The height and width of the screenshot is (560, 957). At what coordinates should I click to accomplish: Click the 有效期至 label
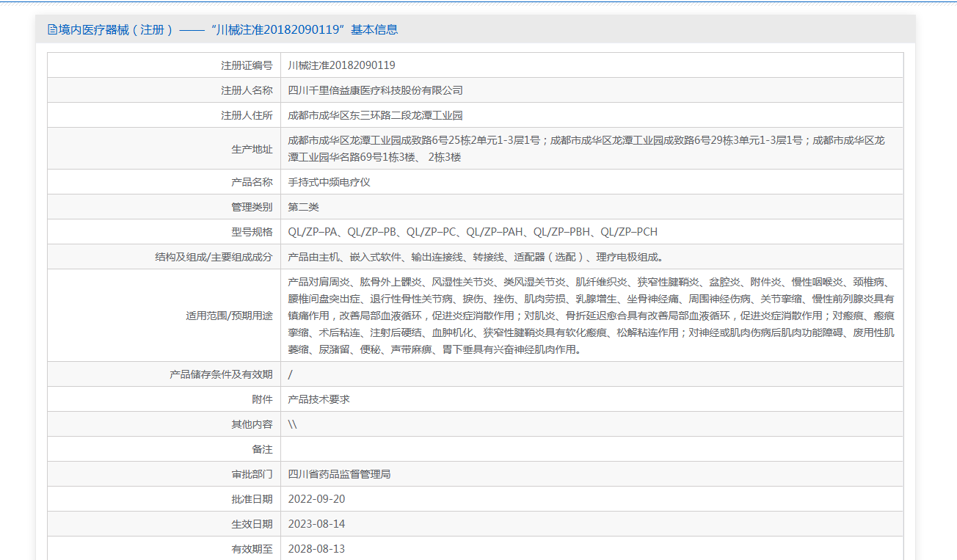(252, 549)
